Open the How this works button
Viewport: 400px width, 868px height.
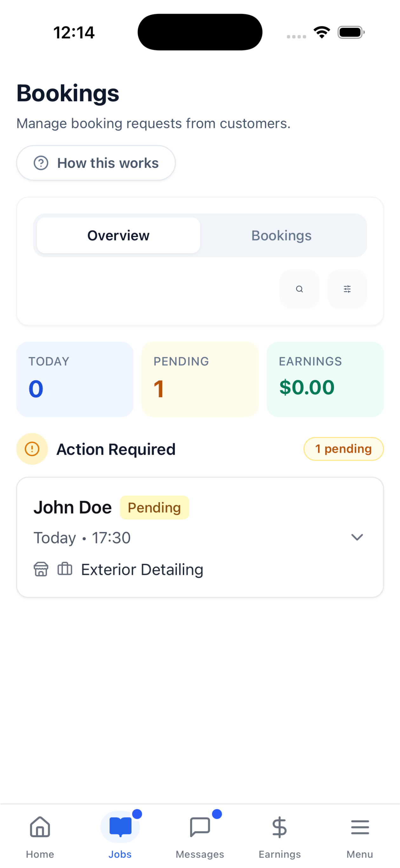96,163
